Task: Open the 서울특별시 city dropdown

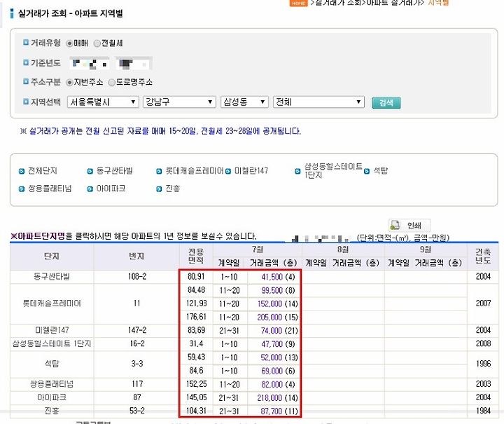Action: click(103, 102)
